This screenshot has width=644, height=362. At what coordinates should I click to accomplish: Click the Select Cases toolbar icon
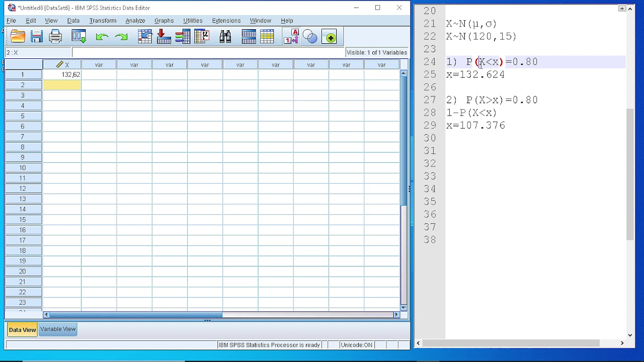[x=267, y=37]
